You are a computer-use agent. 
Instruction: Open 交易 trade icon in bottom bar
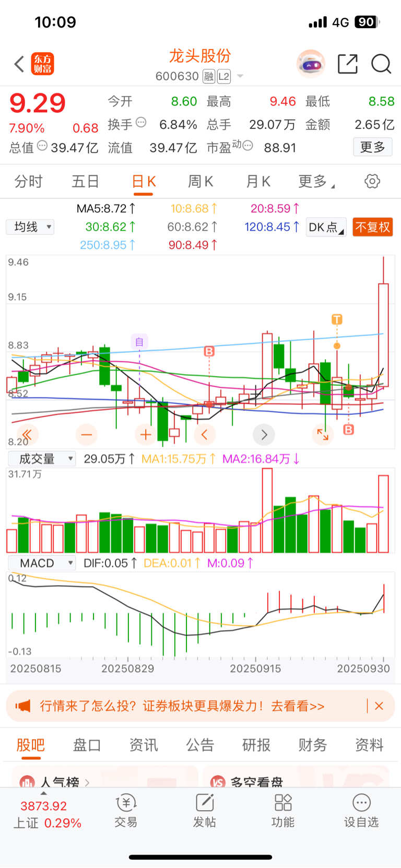(126, 811)
